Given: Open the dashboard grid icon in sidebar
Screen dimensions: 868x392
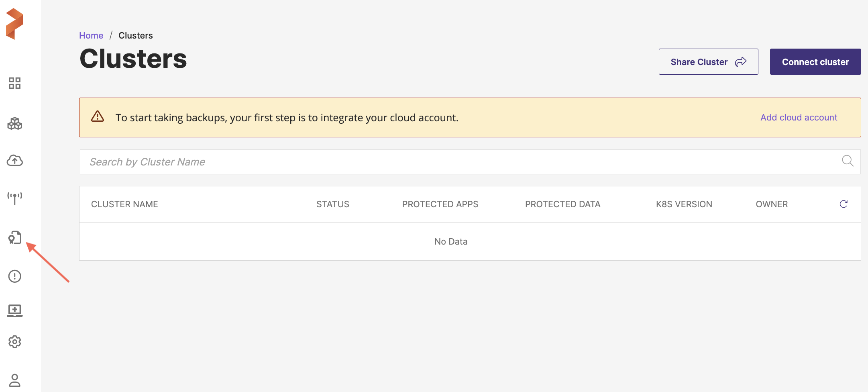Looking at the screenshot, I should point(15,83).
